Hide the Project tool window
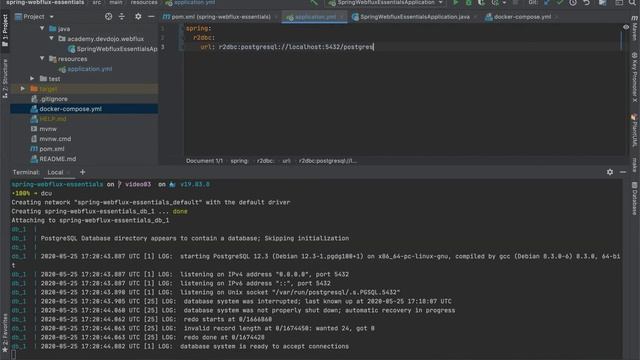This screenshot has width=640, height=360. click(x=151, y=17)
